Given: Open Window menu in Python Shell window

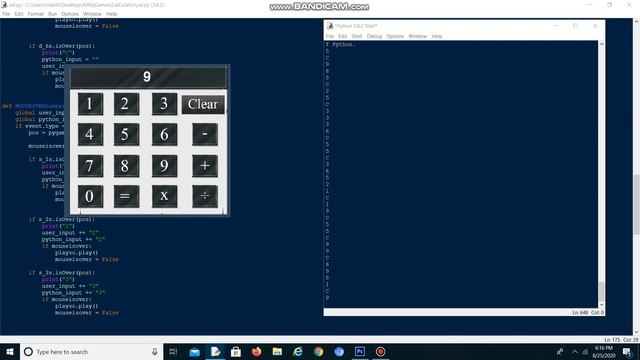Looking at the screenshot, I should (x=418, y=36).
